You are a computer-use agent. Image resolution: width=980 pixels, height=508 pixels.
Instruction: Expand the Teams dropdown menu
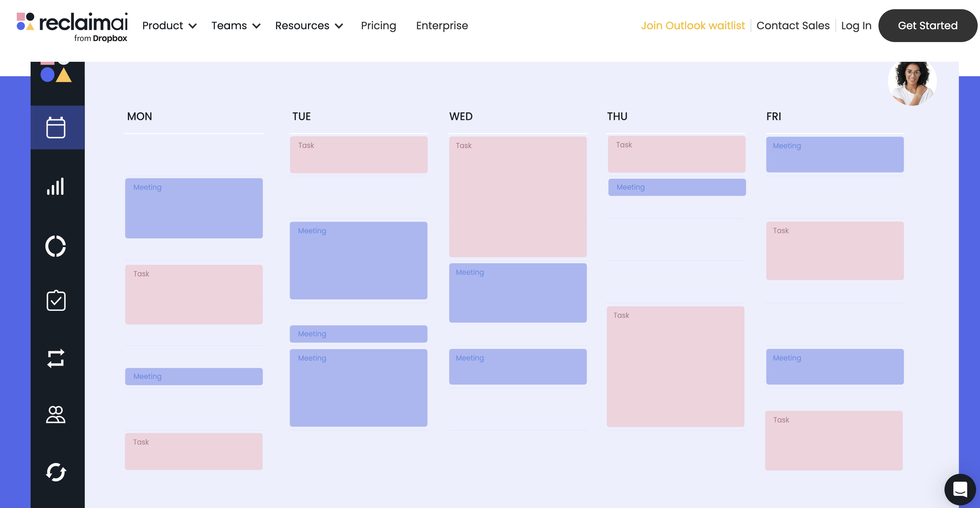pos(236,26)
